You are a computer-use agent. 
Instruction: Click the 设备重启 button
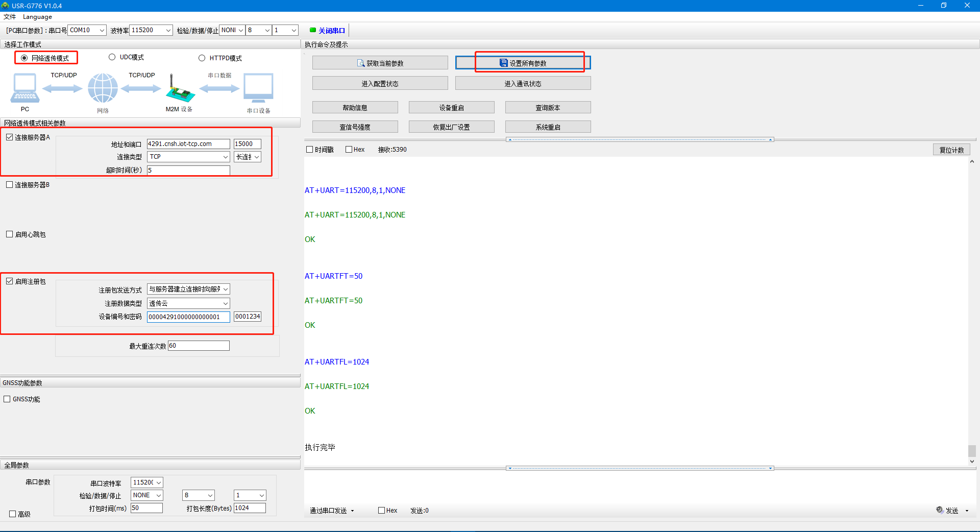point(451,108)
